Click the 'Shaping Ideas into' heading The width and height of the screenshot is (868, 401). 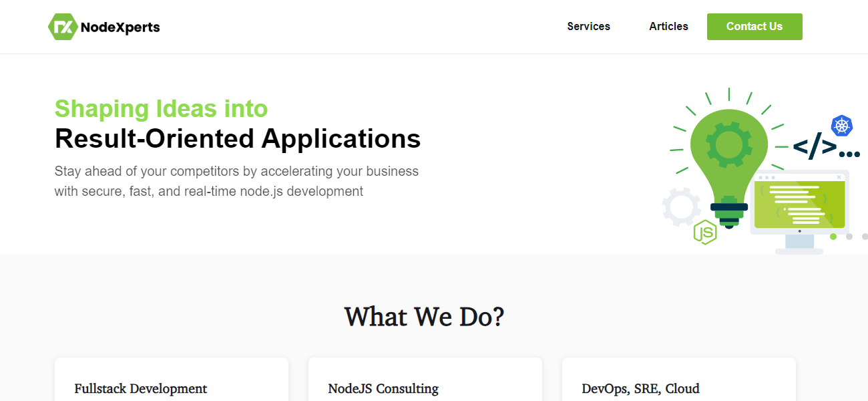pyautogui.click(x=161, y=108)
